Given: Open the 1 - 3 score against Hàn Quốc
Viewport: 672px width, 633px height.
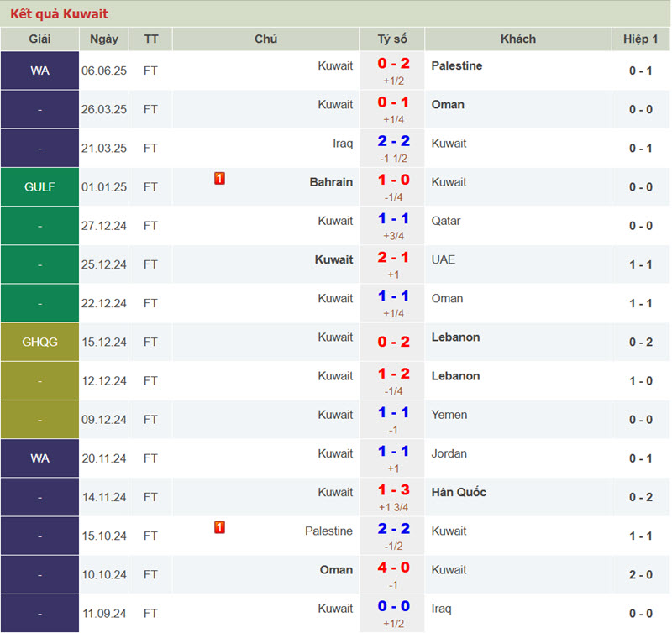Looking at the screenshot, I should click(393, 490).
